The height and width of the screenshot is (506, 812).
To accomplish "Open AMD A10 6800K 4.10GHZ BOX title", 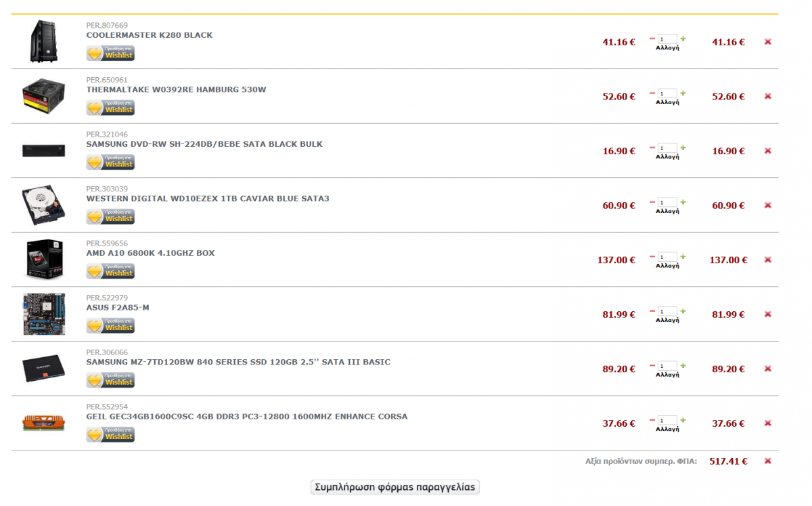I will pyautogui.click(x=150, y=253).
